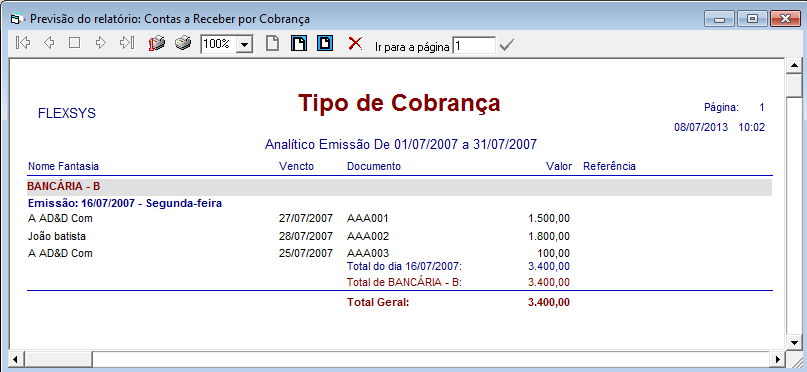This screenshot has width=807, height=372.
Task: Click the 100% zoom value field
Action: point(219,45)
